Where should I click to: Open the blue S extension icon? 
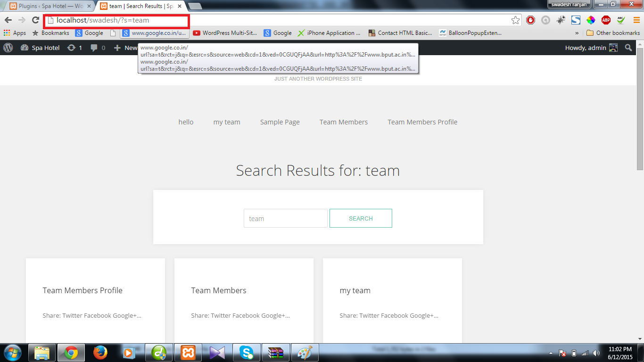[x=576, y=20]
